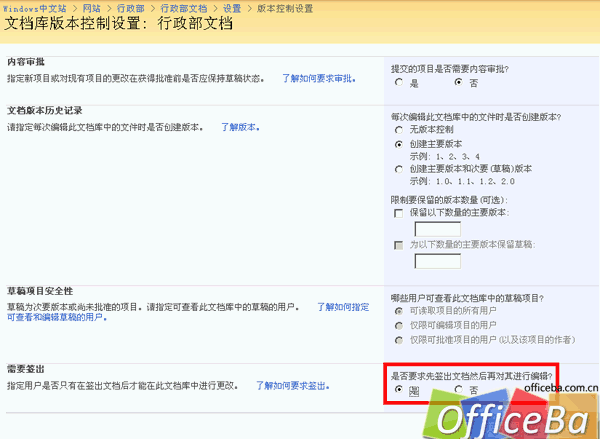This screenshot has width=600, height=439.
Task: Click the 限制要保留的版本数量 (可选) label
Action: (449, 200)
